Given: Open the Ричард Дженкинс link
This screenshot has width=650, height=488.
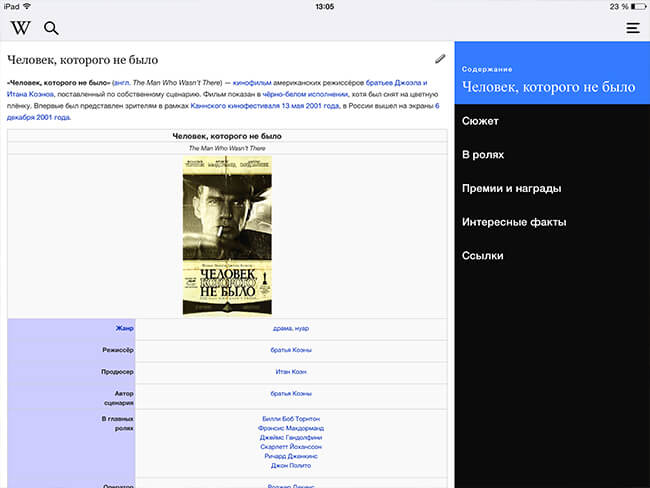Looking at the screenshot, I should [291, 456].
